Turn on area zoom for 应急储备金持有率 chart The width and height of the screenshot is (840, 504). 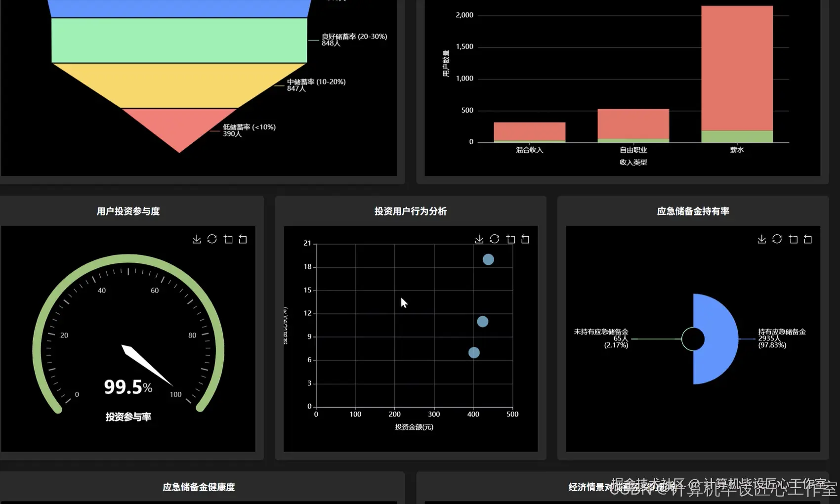tap(793, 239)
